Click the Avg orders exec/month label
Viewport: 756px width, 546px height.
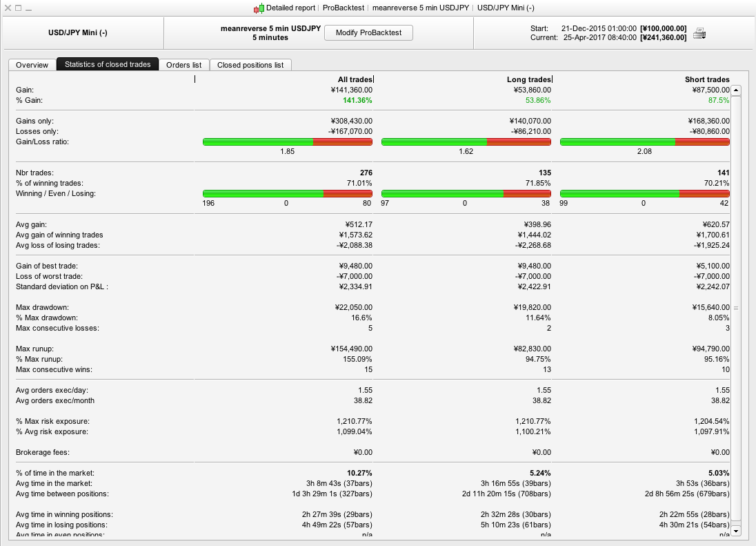[x=55, y=400]
